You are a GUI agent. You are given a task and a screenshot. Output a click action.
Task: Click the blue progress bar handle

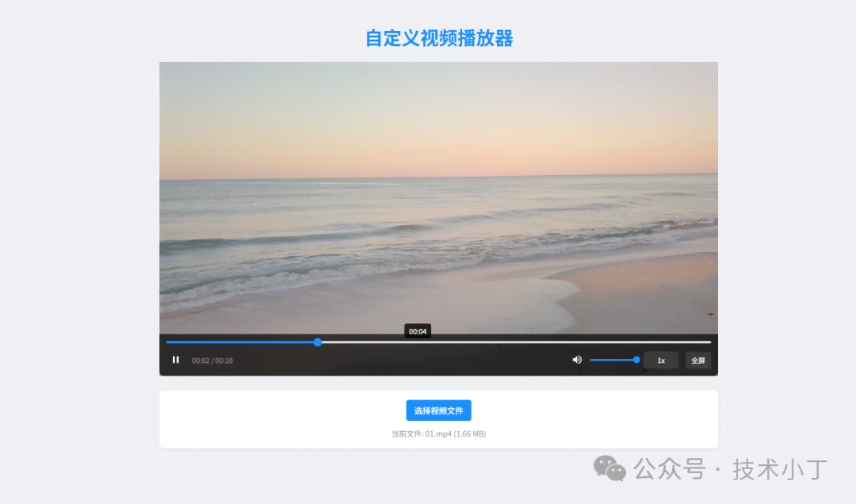click(318, 342)
